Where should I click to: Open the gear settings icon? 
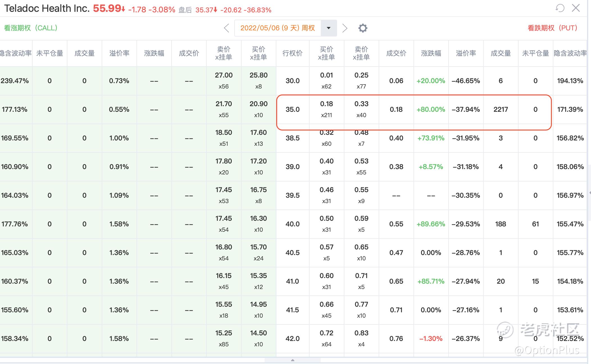(x=363, y=28)
